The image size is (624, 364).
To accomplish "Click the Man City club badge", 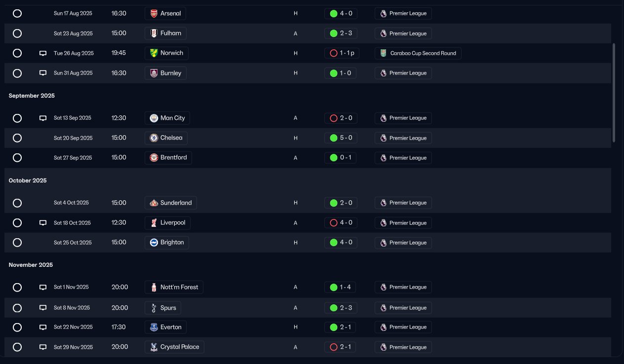I will (154, 118).
